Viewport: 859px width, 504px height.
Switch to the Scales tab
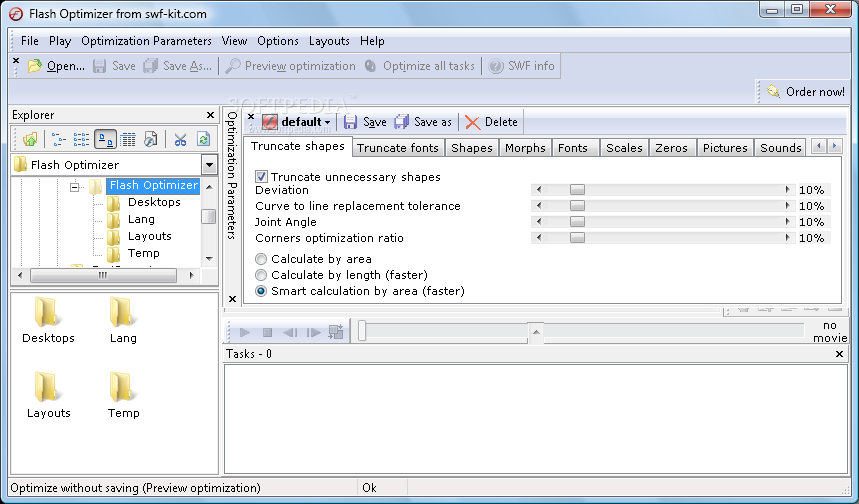coord(624,148)
